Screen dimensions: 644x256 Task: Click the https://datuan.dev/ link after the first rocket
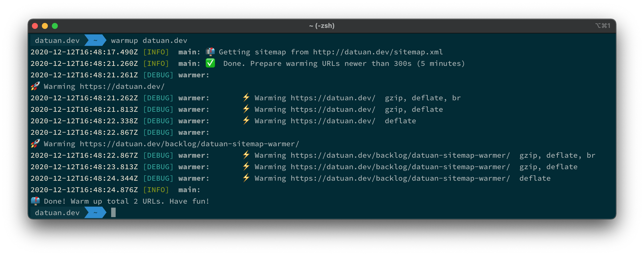(122, 86)
